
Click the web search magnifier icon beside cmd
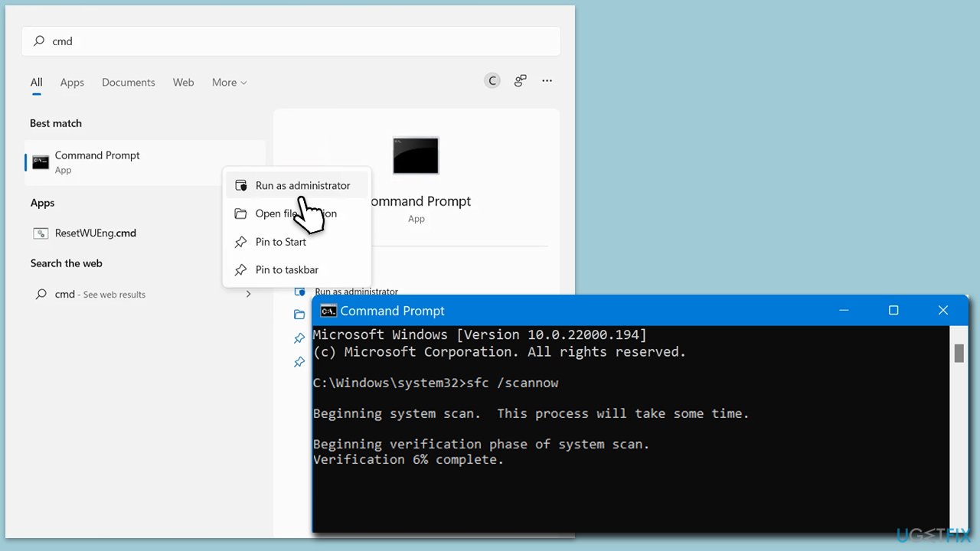click(41, 294)
